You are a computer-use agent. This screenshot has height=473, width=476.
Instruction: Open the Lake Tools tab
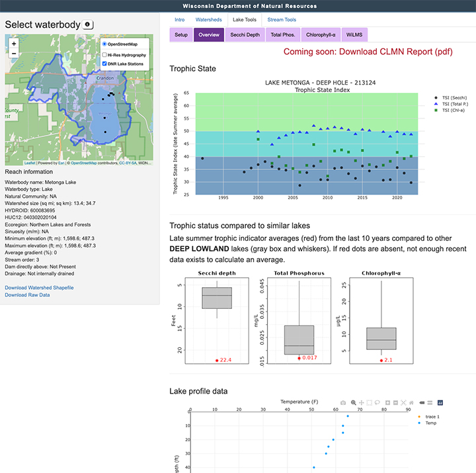click(x=245, y=20)
